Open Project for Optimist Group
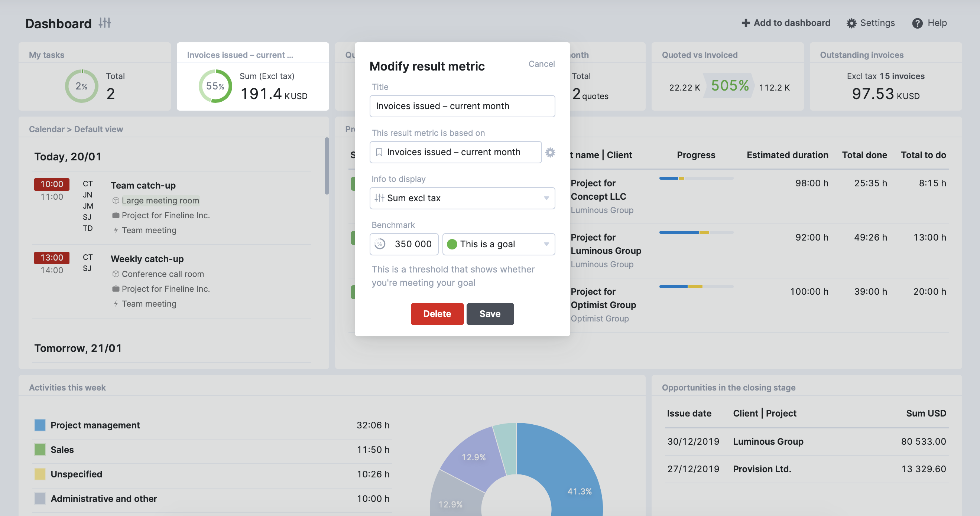Screen dimensions: 980x516 (x=603, y=298)
